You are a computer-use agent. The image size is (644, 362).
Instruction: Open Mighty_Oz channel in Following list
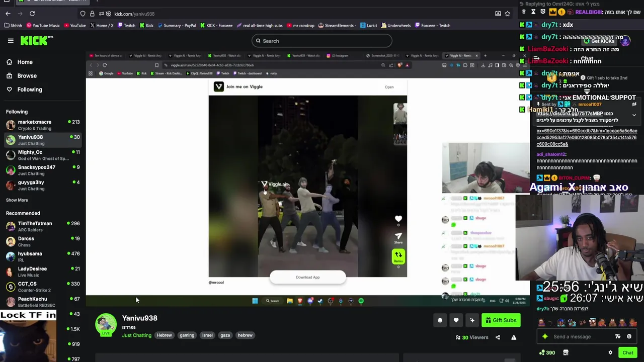coord(43,155)
